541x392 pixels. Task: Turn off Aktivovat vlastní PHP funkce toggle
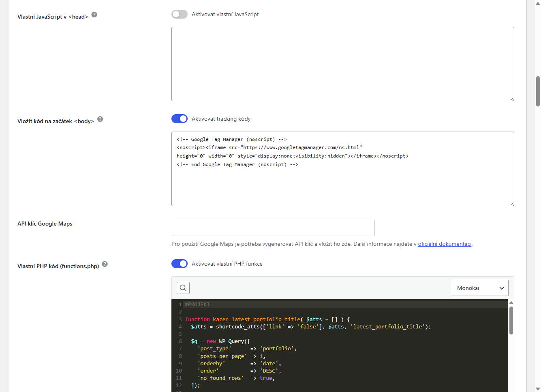click(x=180, y=264)
